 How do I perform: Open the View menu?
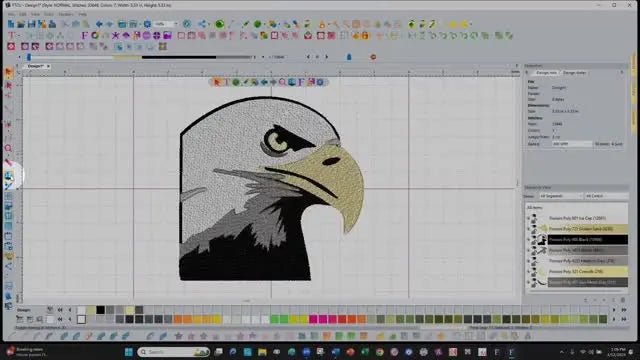[x=36, y=14]
